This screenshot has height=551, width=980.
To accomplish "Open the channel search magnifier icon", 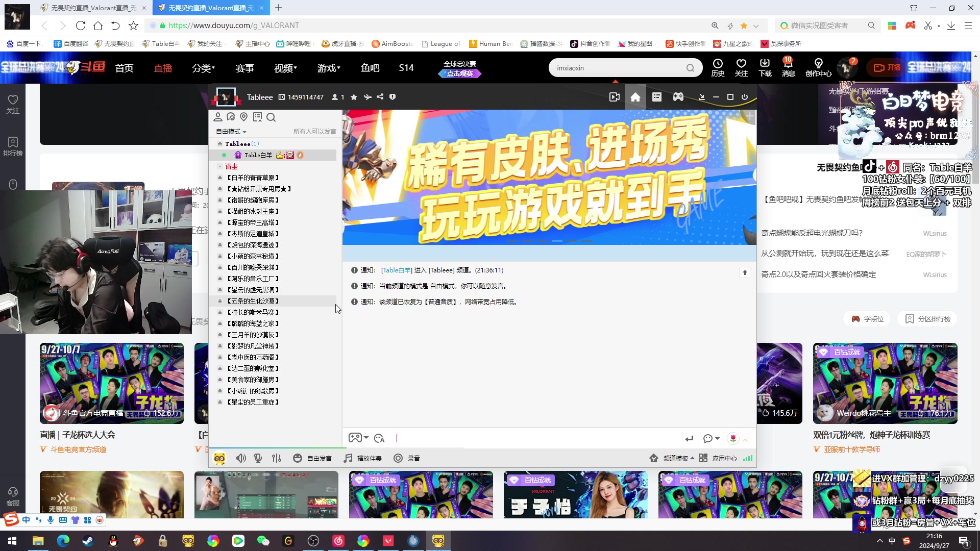I will click(x=271, y=117).
